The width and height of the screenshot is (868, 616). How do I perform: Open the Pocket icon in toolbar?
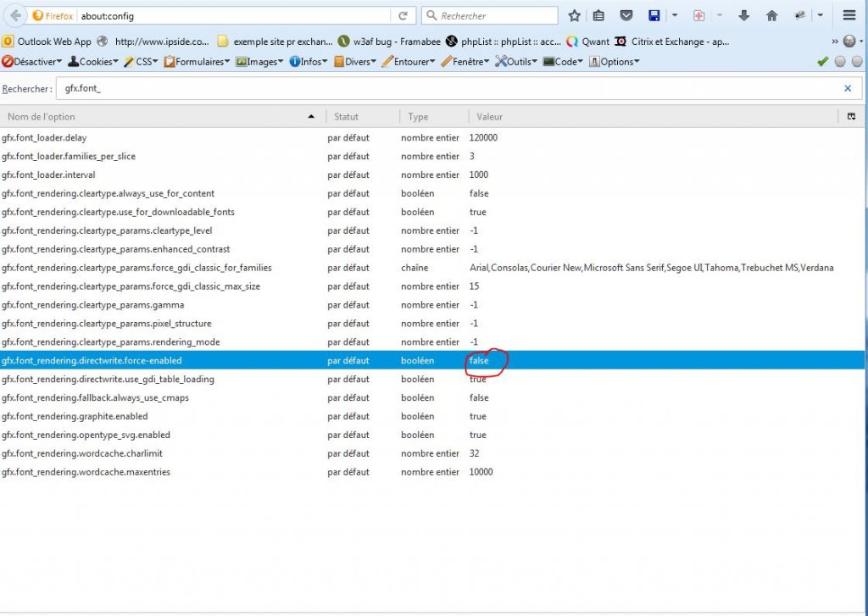(x=626, y=15)
